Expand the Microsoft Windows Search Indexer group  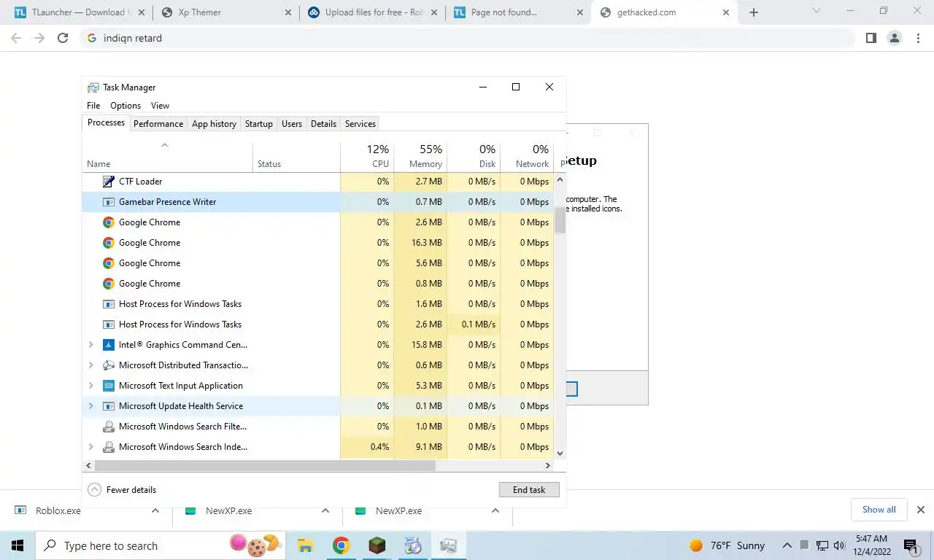coord(90,447)
